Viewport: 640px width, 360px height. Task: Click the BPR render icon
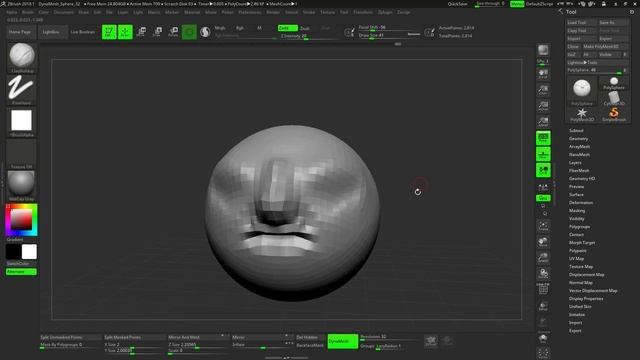pyautogui.click(x=543, y=50)
